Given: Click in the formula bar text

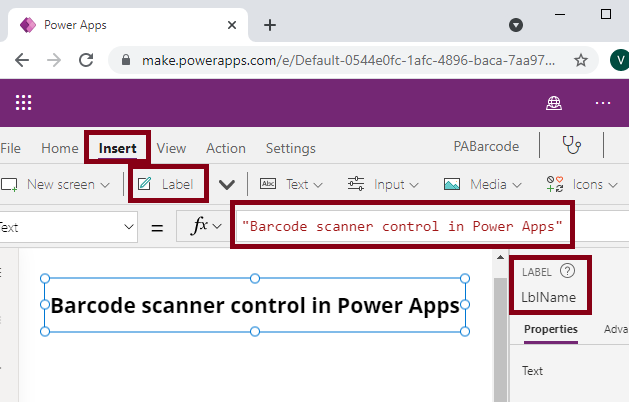Looking at the screenshot, I should pos(402,226).
